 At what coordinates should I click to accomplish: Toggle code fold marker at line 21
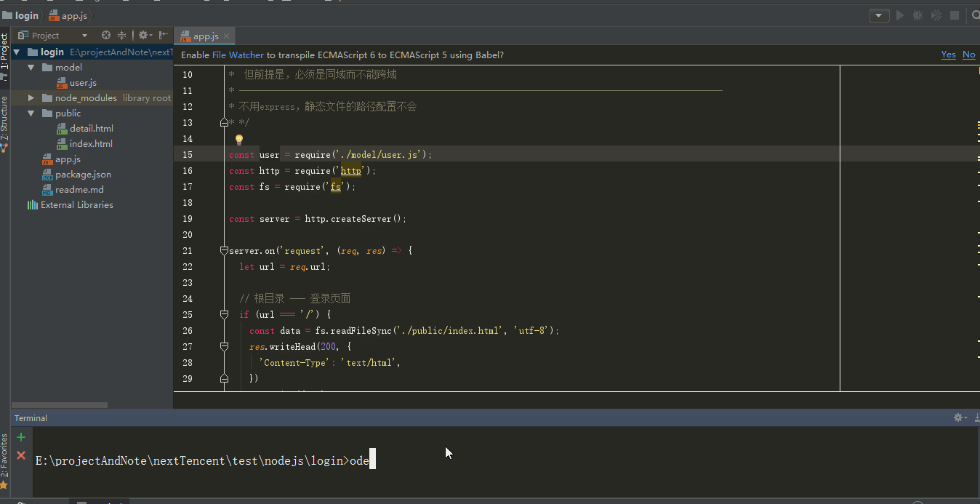224,250
